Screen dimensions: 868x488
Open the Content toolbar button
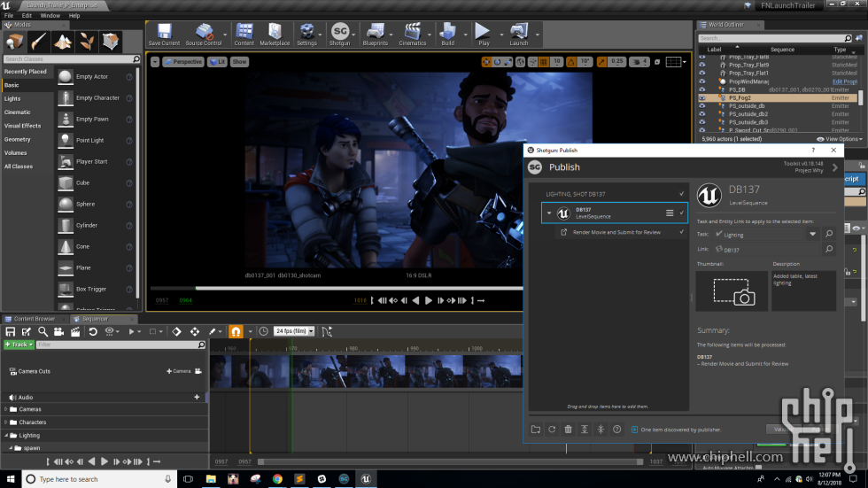[244, 35]
